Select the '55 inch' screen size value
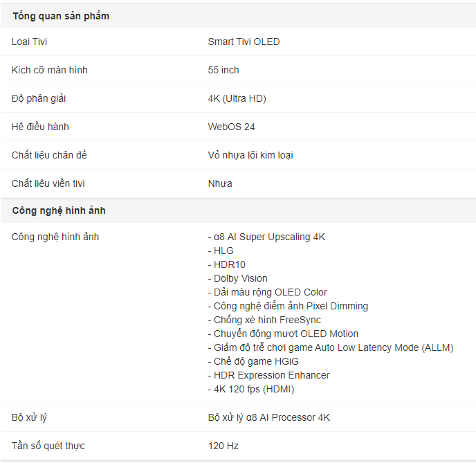 223,70
